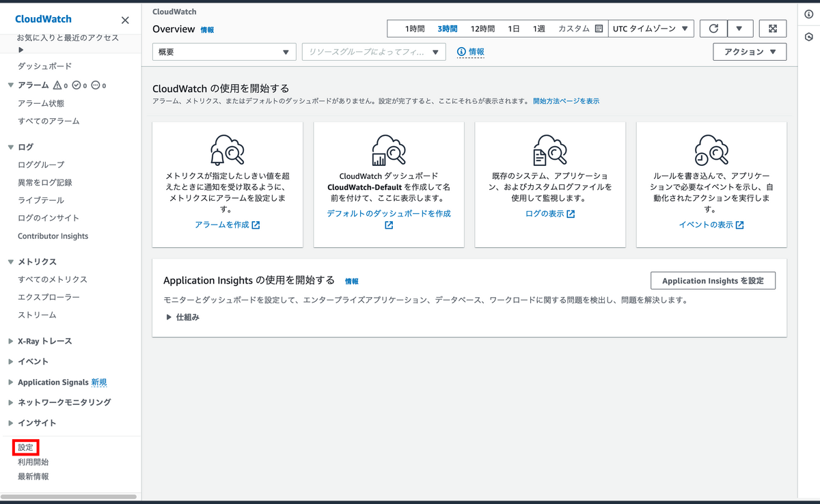Expand the インサイト section
The image size is (820, 504).
coord(10,423)
